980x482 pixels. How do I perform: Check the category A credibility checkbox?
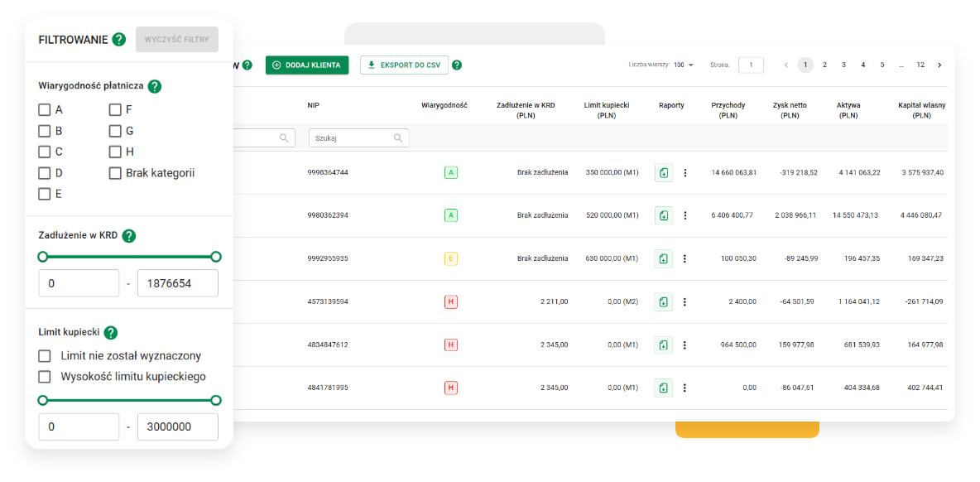point(45,109)
